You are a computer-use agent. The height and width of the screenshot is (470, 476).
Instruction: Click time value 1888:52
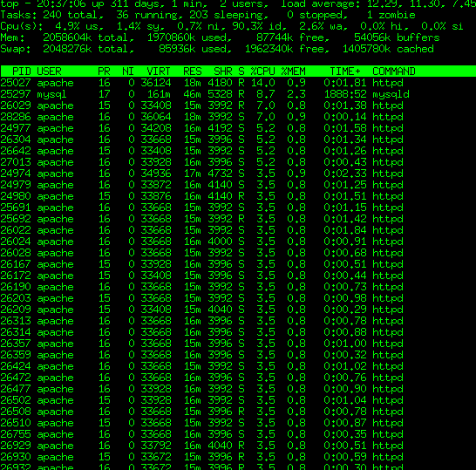point(345,94)
